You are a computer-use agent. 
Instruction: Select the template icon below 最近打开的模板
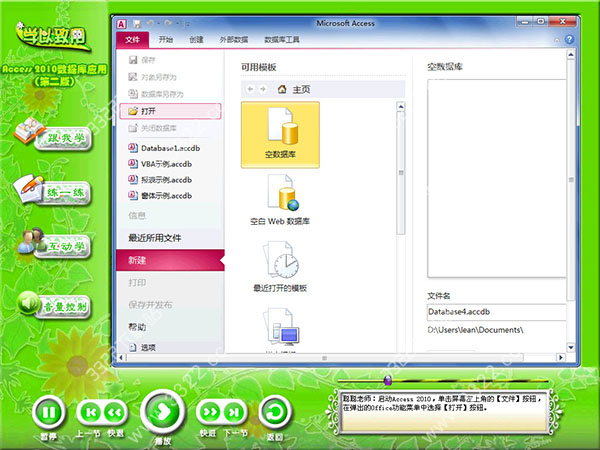tap(281, 328)
